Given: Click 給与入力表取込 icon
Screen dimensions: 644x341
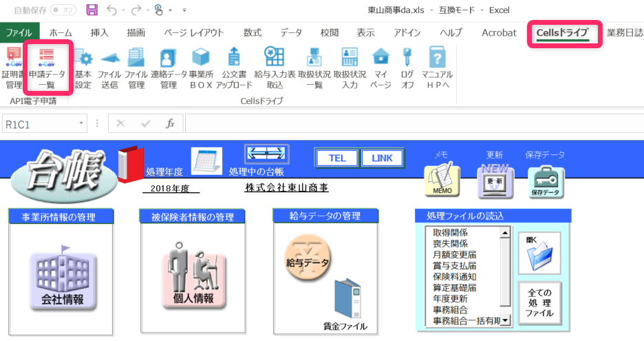Looking at the screenshot, I should pos(275,68).
